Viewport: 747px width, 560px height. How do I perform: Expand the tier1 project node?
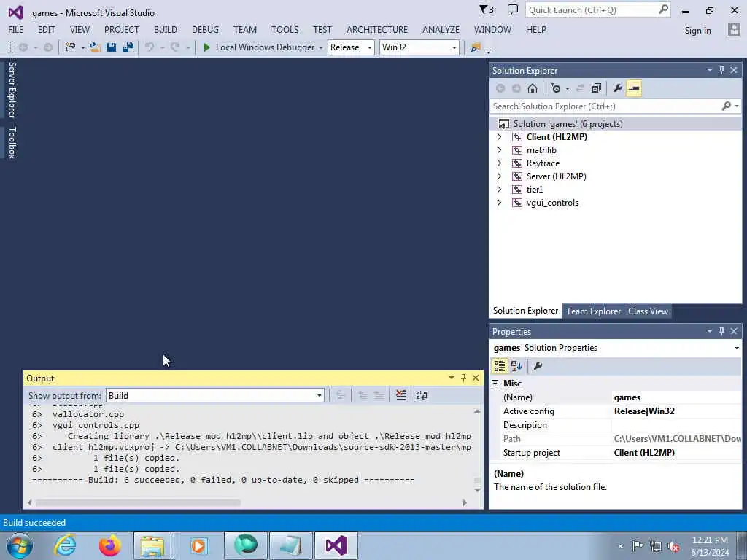(x=499, y=190)
